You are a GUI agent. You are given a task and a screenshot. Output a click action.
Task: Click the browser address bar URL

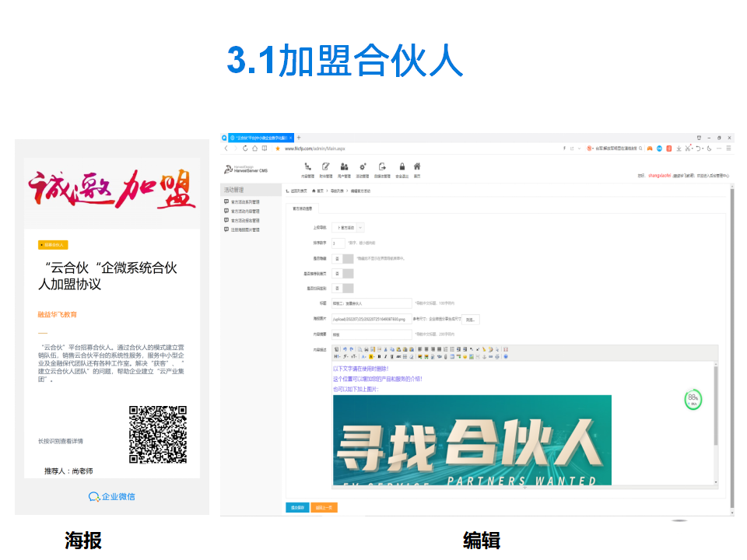click(315, 149)
